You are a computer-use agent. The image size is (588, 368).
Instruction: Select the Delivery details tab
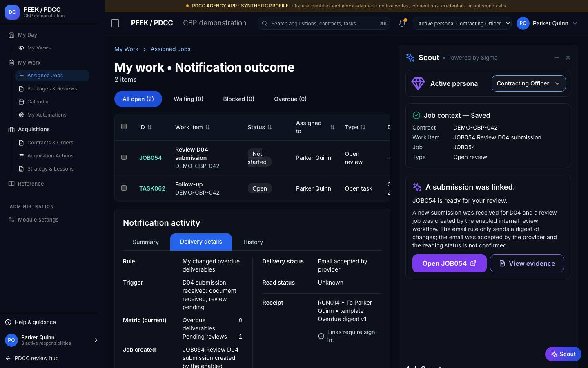[x=201, y=242]
